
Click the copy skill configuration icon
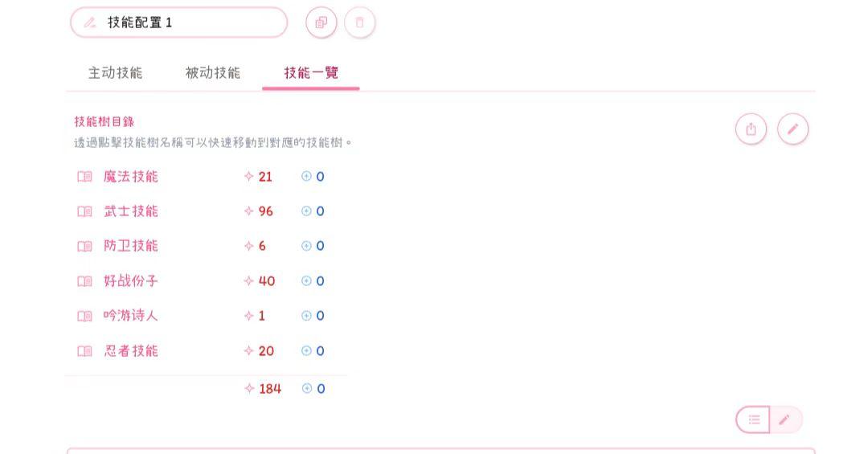point(321,22)
